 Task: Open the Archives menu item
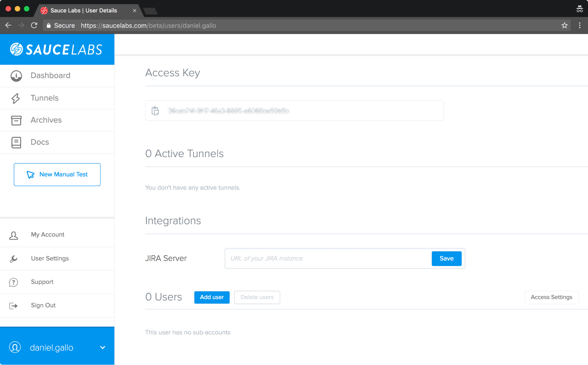tap(57, 120)
